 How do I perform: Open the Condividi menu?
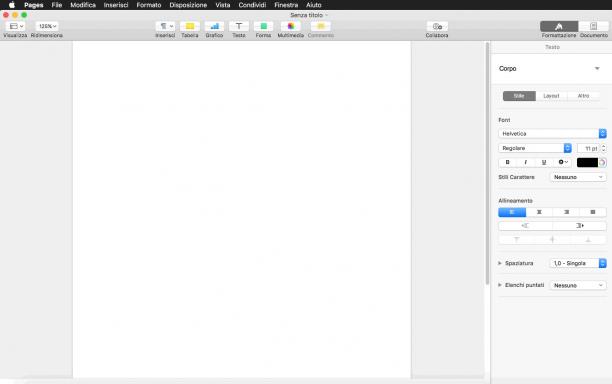[252, 5]
